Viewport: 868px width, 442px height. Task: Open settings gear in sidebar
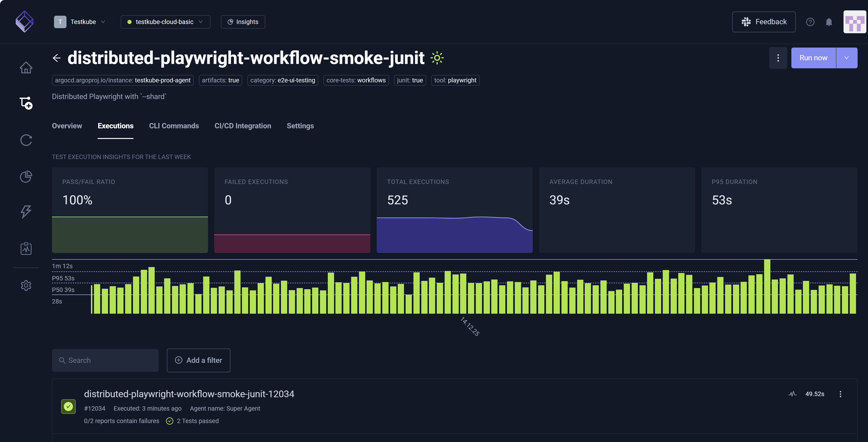[26, 285]
